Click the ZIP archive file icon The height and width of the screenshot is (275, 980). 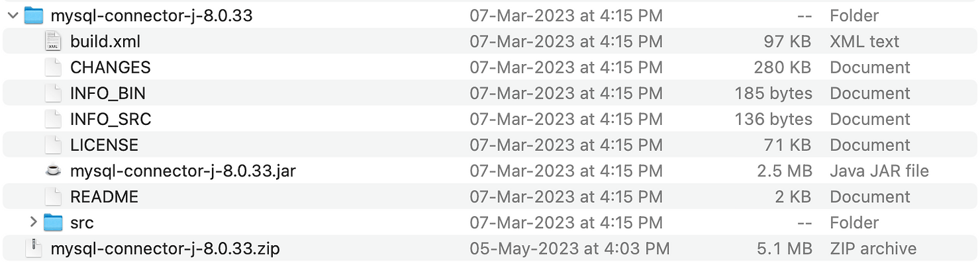point(34,249)
